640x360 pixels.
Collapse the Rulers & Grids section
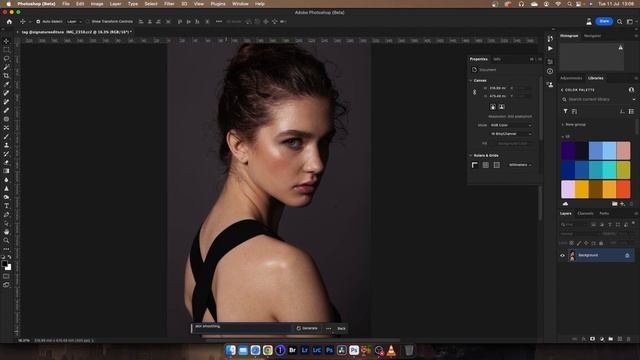tap(471, 156)
